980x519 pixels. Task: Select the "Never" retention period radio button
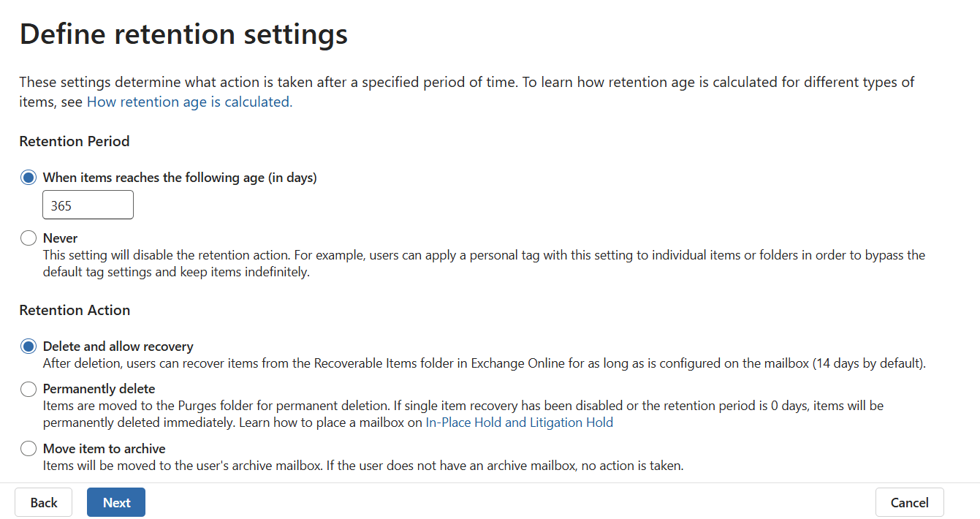[28, 238]
